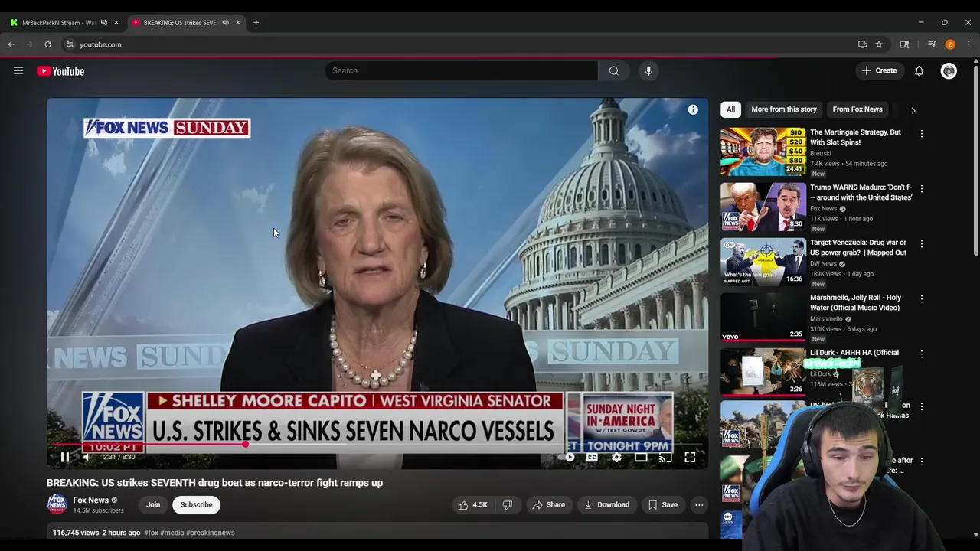This screenshot has height=551, width=980.
Task: Open browser media controls icon
Action: 932,44
